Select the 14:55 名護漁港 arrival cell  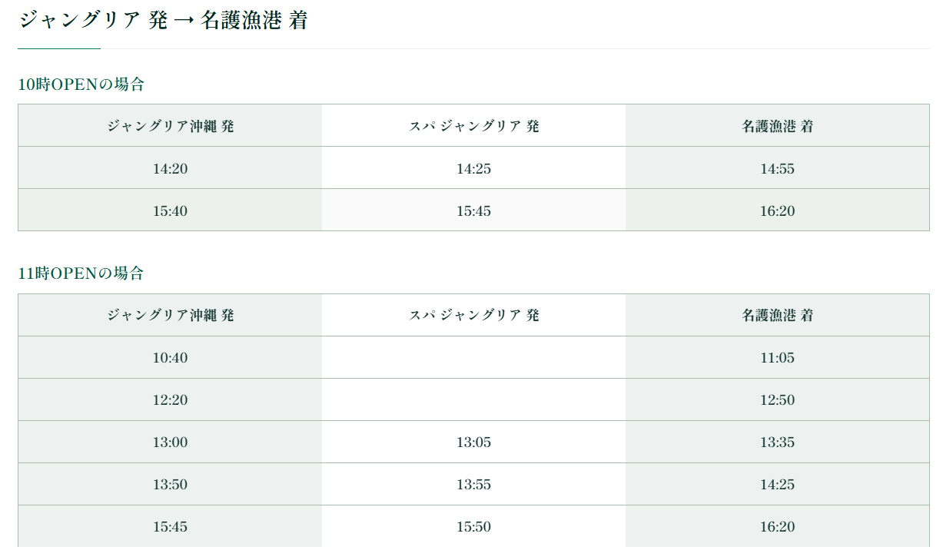(777, 169)
